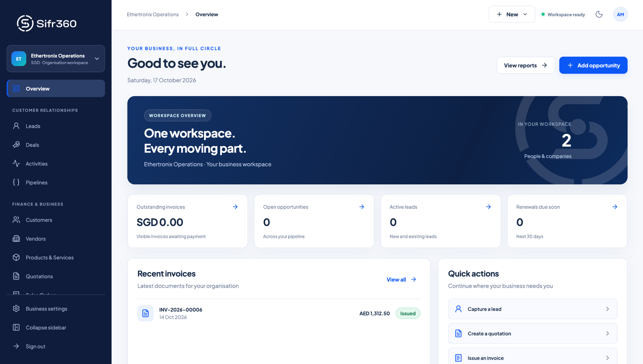Open Business settings
The height and width of the screenshot is (364, 643).
[x=56, y=309]
